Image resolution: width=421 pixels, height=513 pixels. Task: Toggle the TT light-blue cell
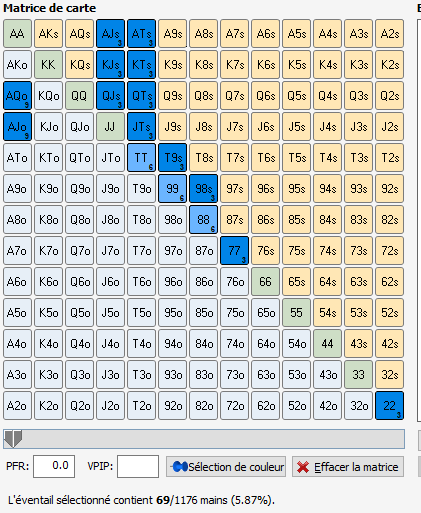pos(141,157)
